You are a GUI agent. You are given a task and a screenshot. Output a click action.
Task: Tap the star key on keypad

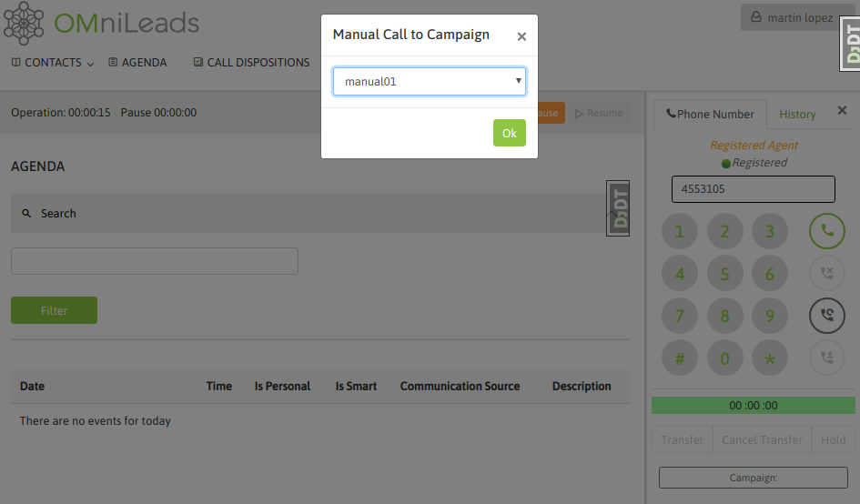coord(770,358)
